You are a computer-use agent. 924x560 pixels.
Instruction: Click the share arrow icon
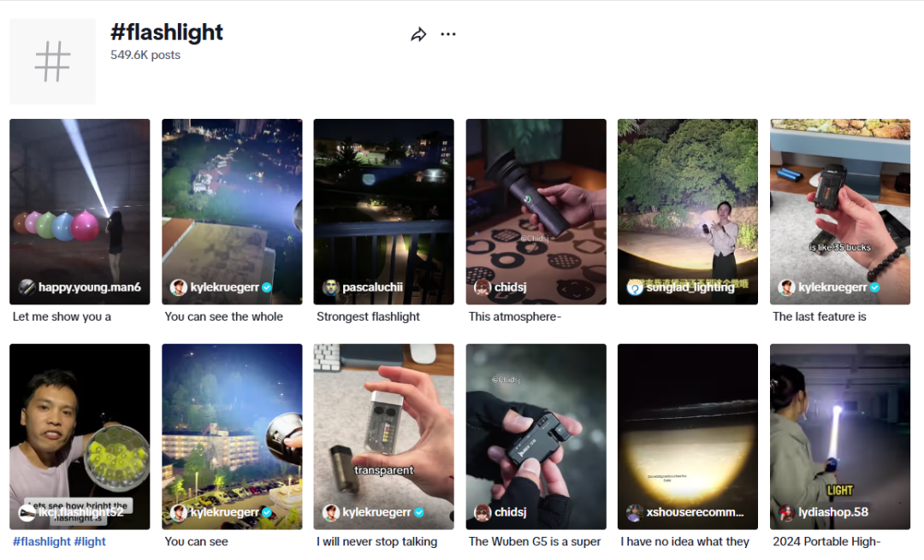click(x=418, y=35)
